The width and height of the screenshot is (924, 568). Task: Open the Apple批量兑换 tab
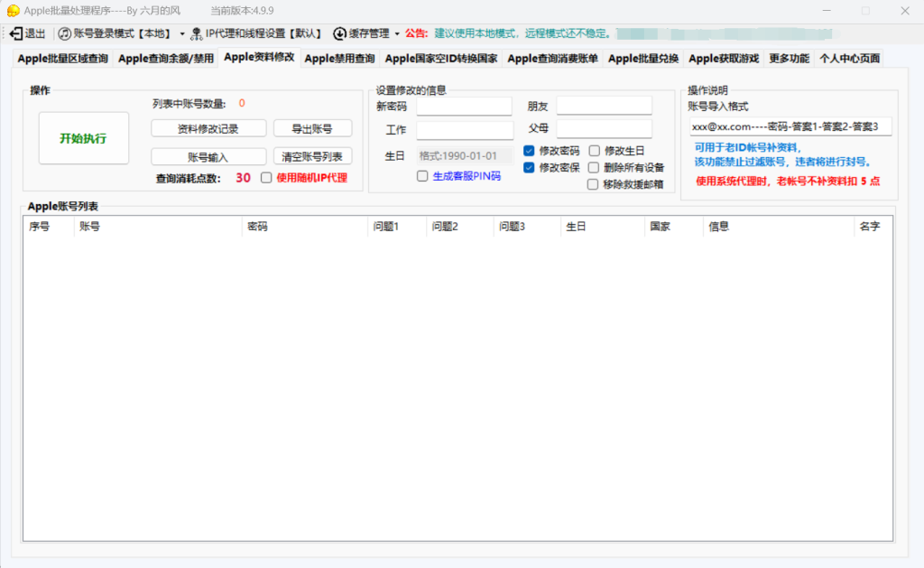tap(642, 59)
